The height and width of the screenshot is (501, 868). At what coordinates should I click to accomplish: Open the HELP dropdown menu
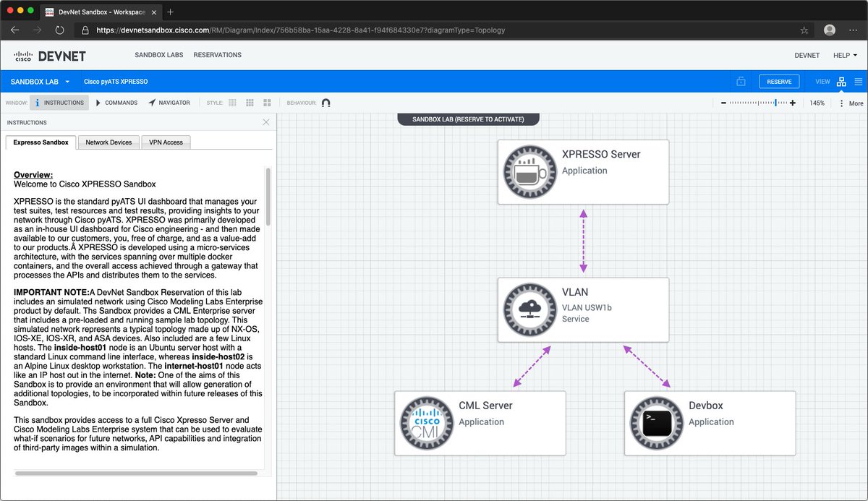(844, 55)
